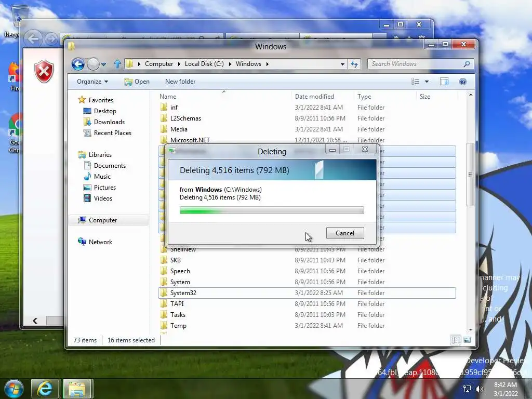Viewport: 532px width, 399px height.
Task: Select Local Disk (C:) in breadcrumb
Action: [x=204, y=64]
